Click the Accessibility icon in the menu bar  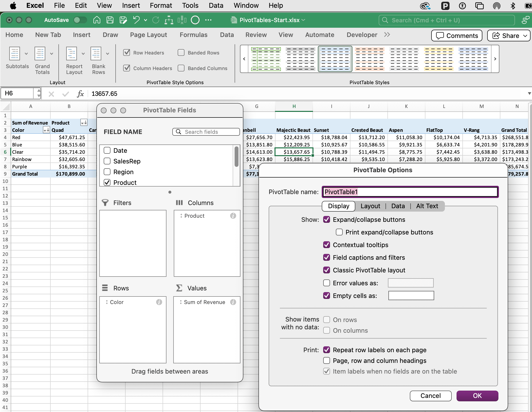click(462, 5)
